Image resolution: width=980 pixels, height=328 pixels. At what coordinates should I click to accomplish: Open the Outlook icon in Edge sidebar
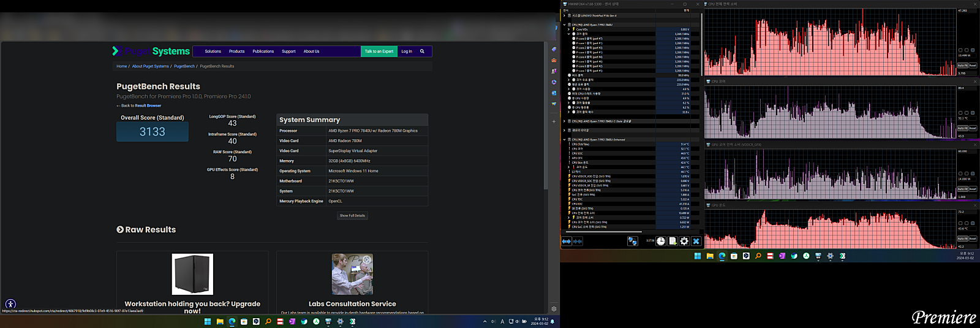pos(554,93)
